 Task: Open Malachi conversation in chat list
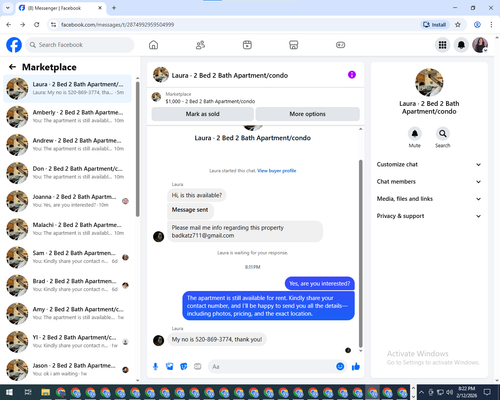(x=67, y=229)
